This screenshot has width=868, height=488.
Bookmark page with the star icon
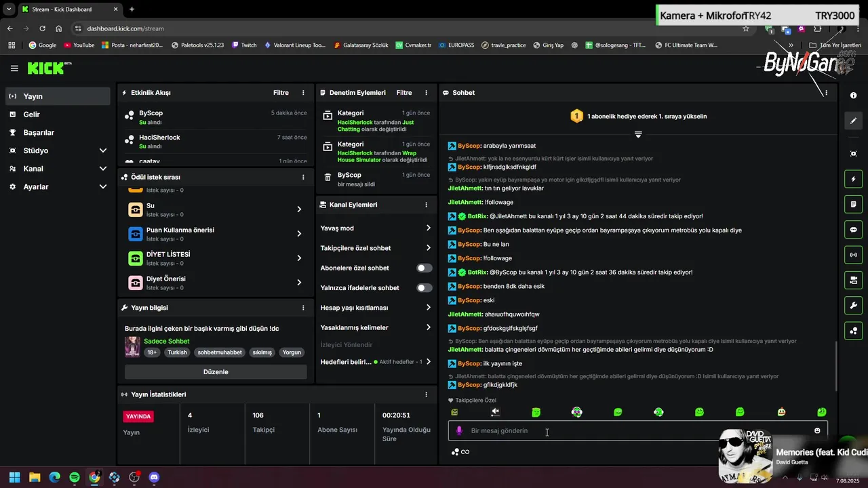pos(746,28)
